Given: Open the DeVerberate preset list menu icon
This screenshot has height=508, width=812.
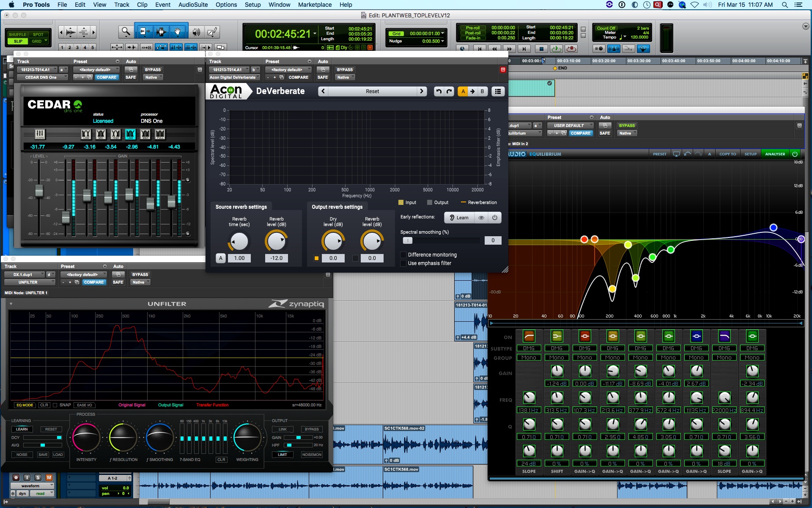Looking at the screenshot, I should click(x=498, y=91).
